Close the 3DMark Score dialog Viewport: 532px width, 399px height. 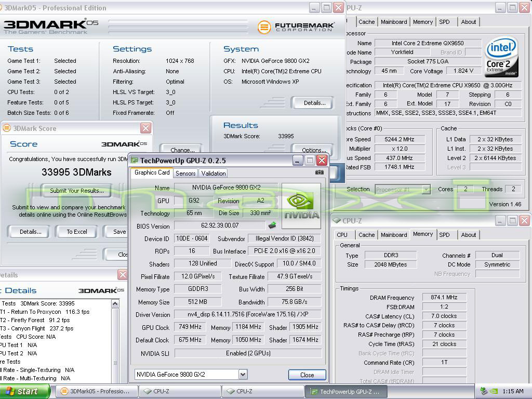(145, 128)
